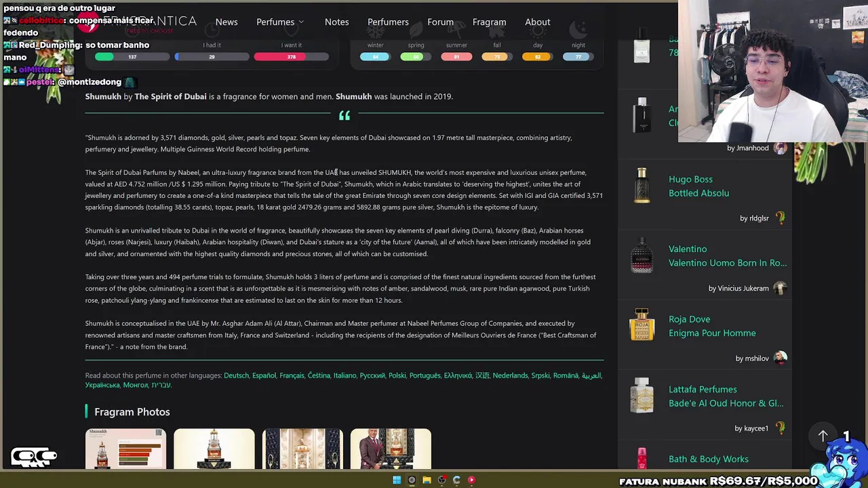Viewport: 868px width, 488px height.
Task: Read the page in Монгол
Action: tap(136, 385)
